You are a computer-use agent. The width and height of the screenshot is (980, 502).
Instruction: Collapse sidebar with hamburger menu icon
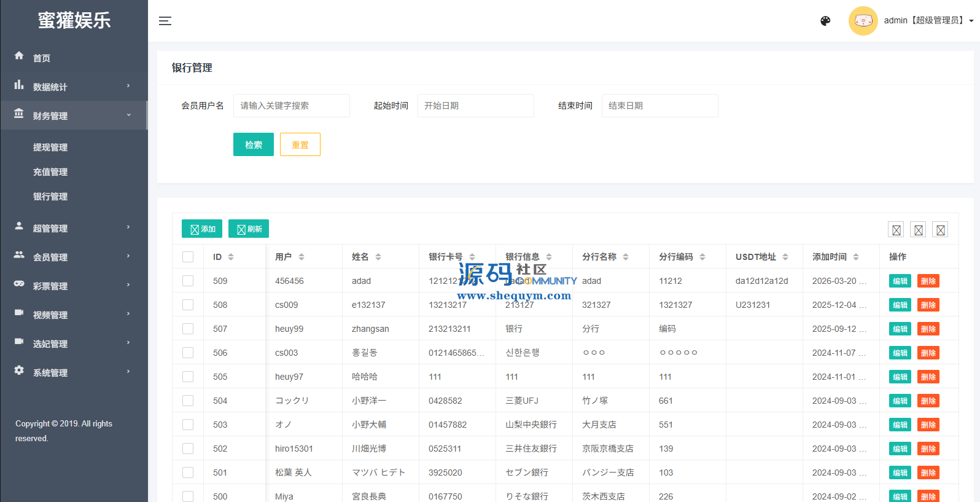point(165,21)
